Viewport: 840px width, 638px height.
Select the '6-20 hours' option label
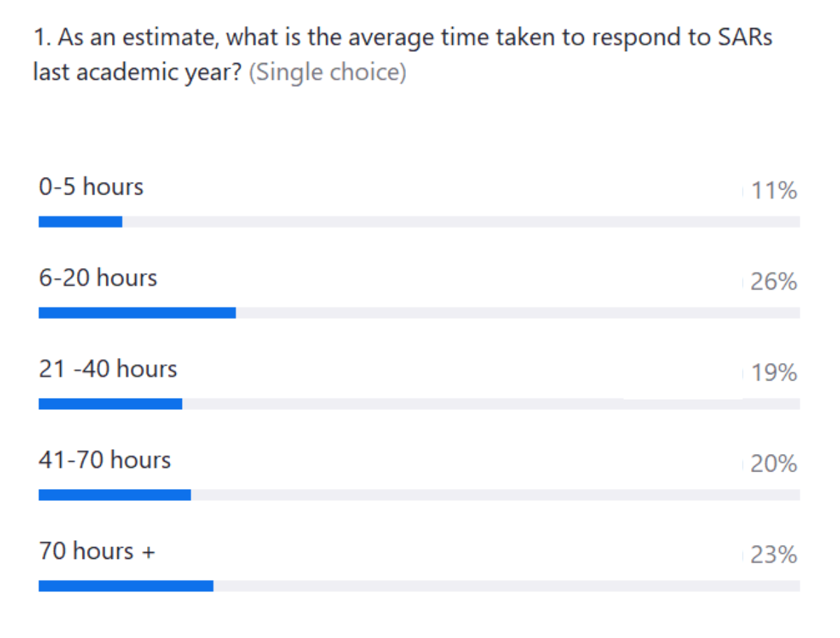point(98,278)
